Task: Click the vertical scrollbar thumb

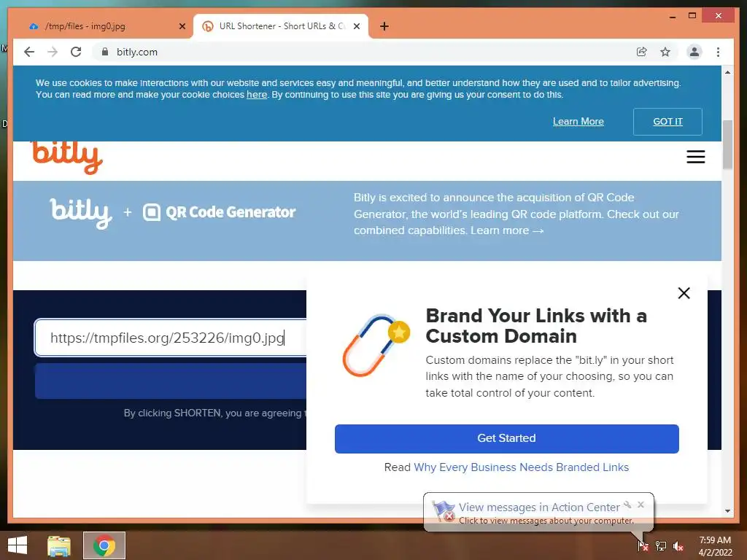Action: pyautogui.click(x=727, y=144)
